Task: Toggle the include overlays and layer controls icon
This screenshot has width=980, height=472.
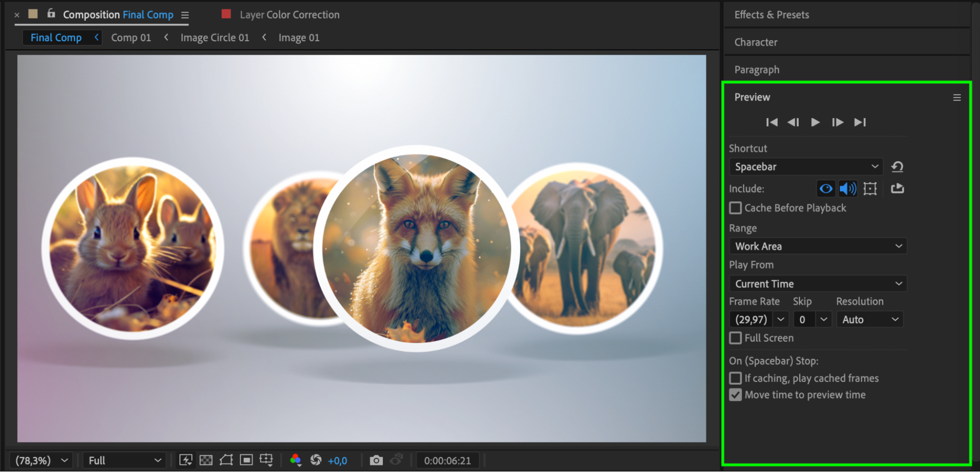Action: point(870,189)
